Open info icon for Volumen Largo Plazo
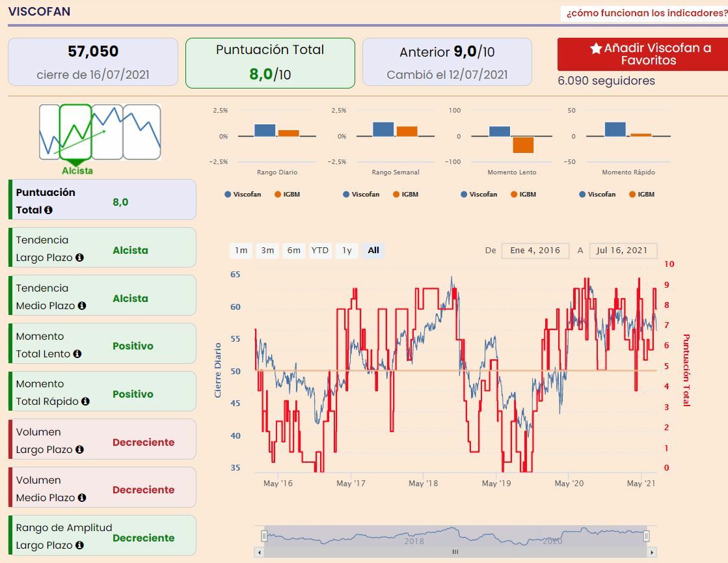This screenshot has height=563, width=728. click(79, 450)
